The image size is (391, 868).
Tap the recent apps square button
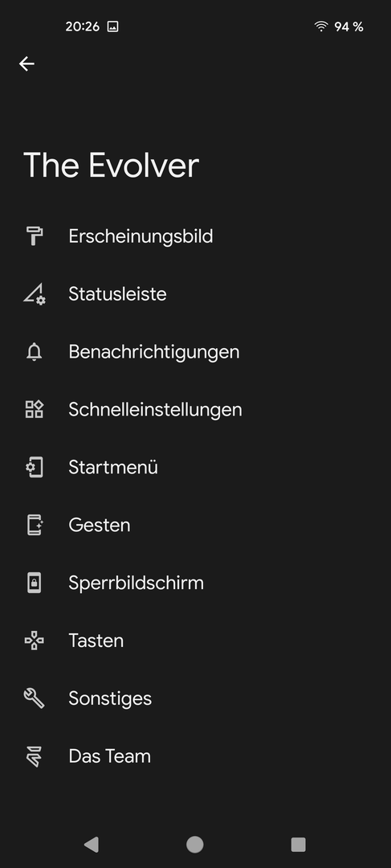pyautogui.click(x=298, y=844)
